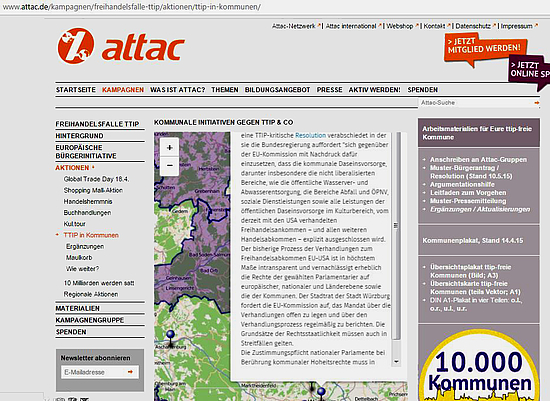Open Wie weiter? sidebar sub-link
Screen dimensions: 550x401
82,269
